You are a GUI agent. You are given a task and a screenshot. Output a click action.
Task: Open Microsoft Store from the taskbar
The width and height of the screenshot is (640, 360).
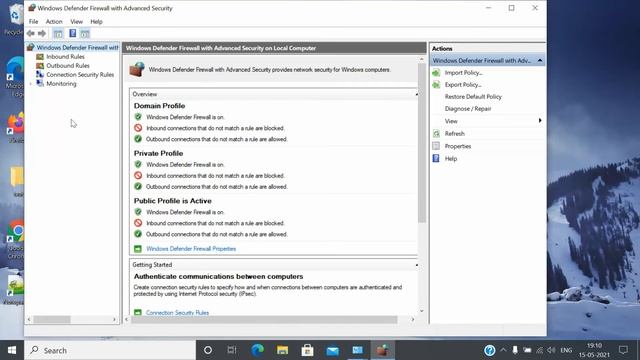(x=307, y=350)
